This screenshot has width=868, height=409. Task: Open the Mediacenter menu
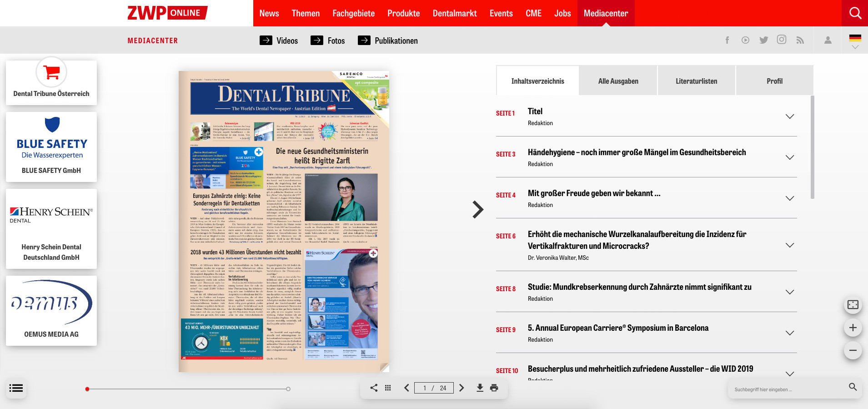(606, 13)
